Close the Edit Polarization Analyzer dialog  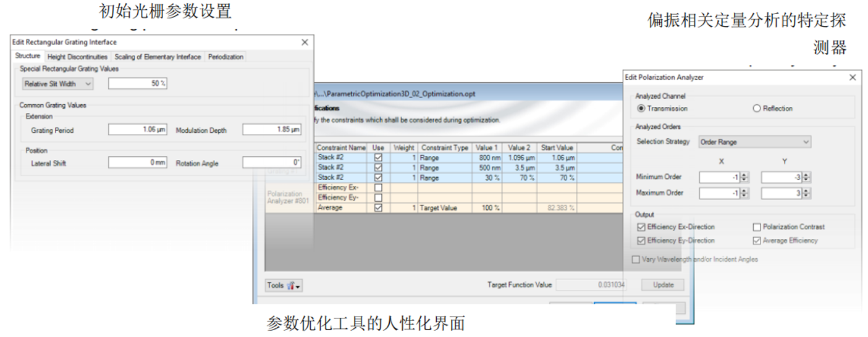[x=853, y=77]
